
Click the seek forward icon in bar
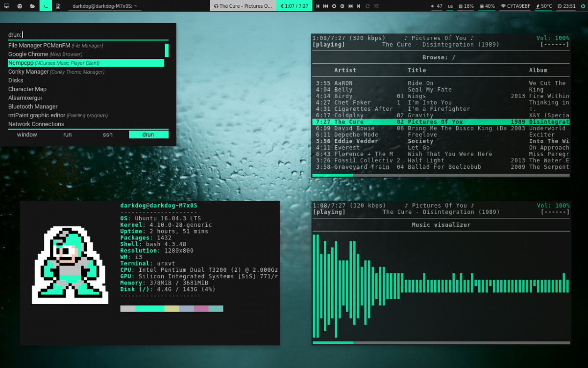[351, 6]
